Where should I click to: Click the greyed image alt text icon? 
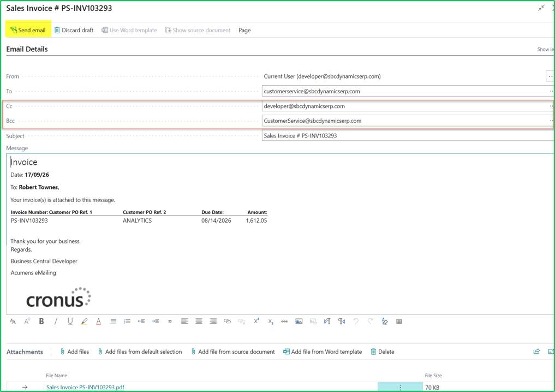click(313, 321)
